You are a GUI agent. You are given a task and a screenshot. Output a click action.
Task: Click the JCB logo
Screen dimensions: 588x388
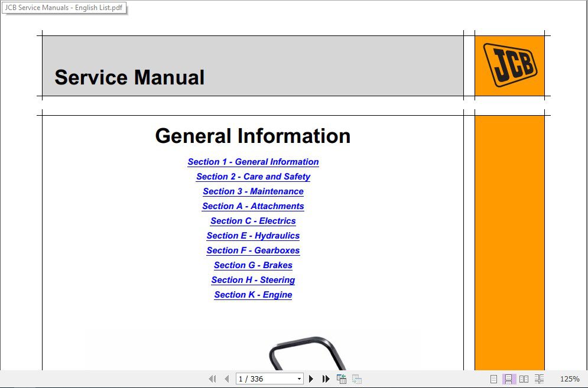[x=510, y=65]
